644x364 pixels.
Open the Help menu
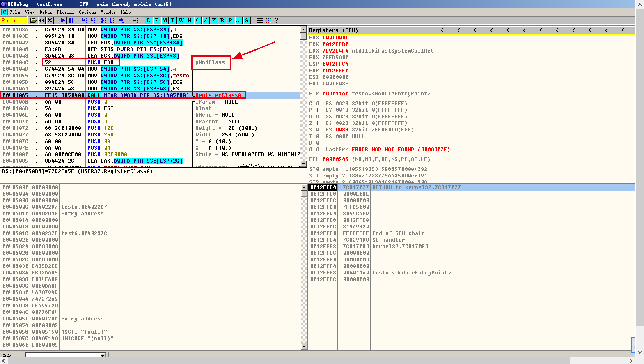pyautogui.click(x=126, y=12)
